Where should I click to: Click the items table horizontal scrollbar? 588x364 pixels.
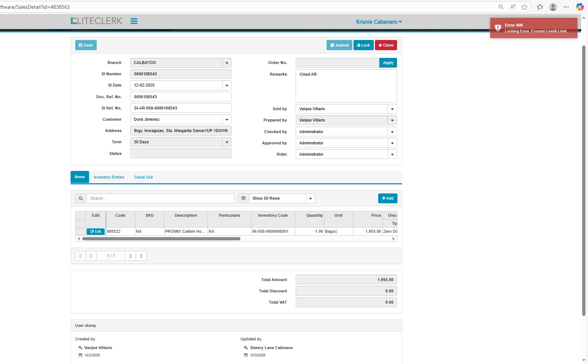coord(161,239)
